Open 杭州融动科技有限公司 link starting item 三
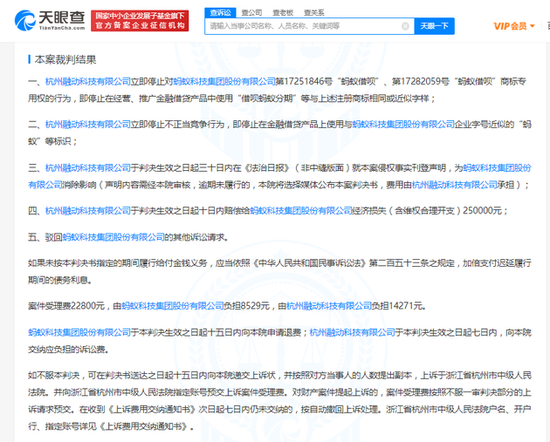550x442 pixels. 88,168
